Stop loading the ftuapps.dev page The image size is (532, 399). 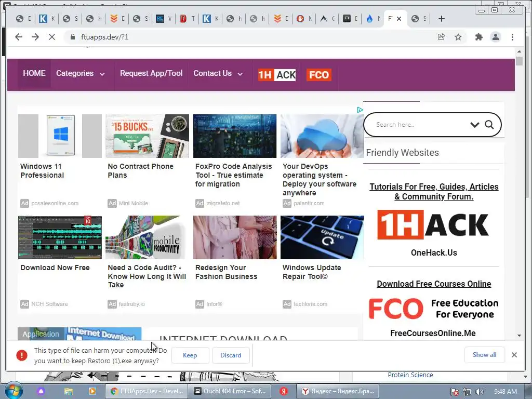pyautogui.click(x=51, y=37)
